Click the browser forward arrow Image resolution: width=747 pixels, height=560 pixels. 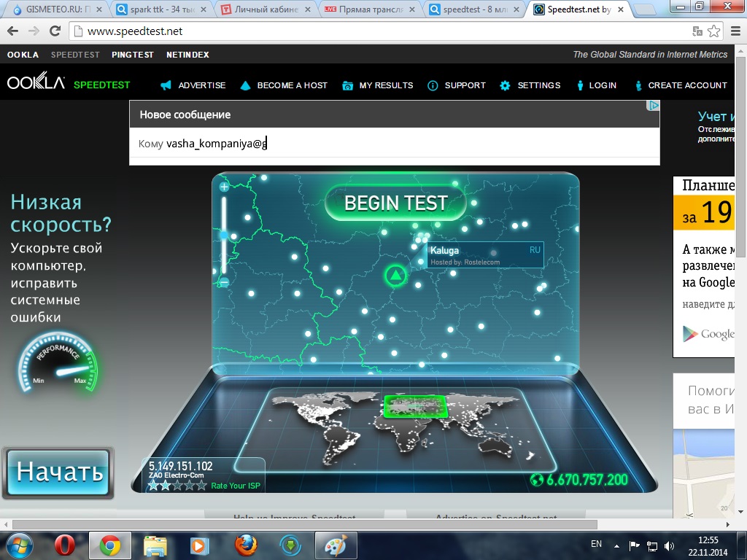(x=34, y=31)
